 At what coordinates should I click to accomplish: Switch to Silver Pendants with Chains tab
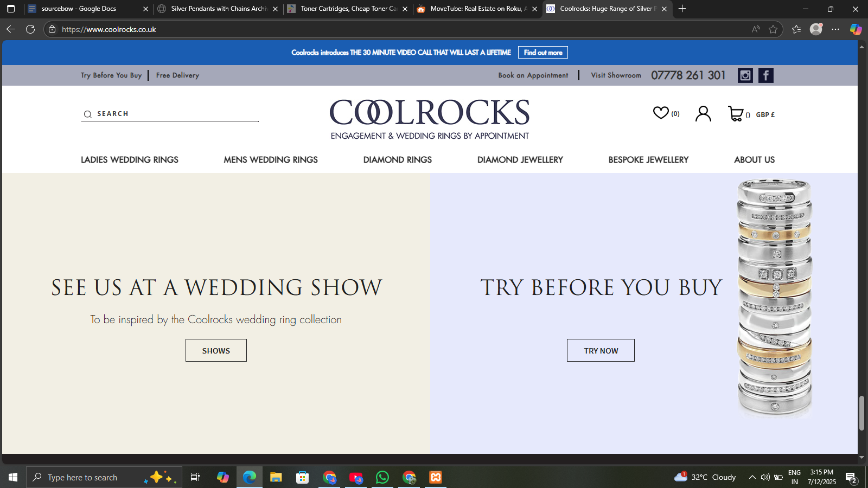click(x=218, y=9)
